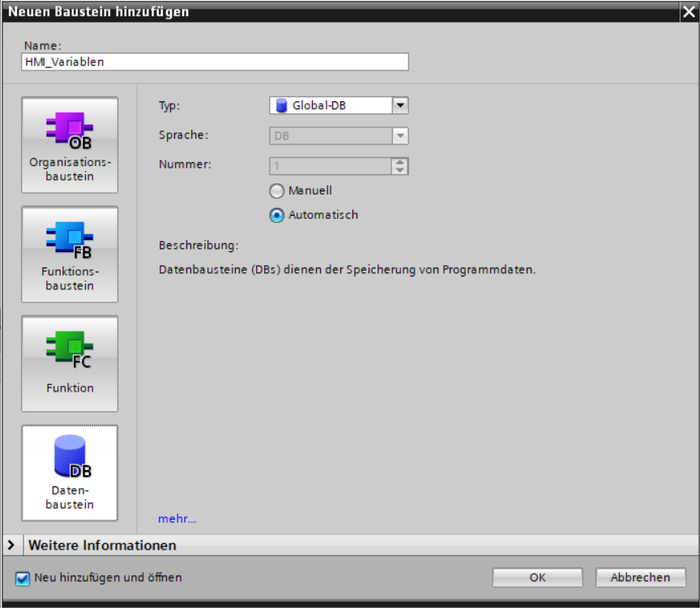Expand the Weitere Informationen section
The image size is (700, 608).
coord(11,546)
